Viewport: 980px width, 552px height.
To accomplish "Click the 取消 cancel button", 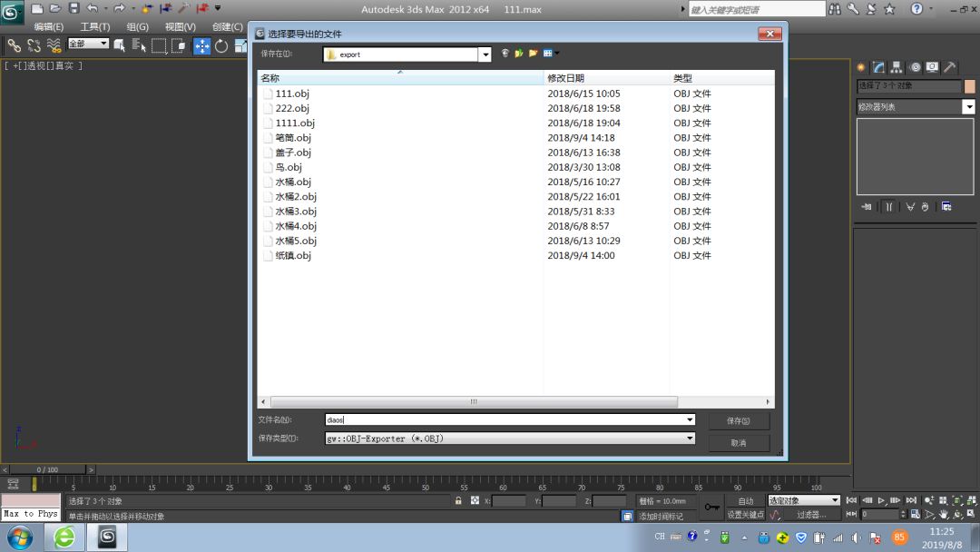I will pyautogui.click(x=739, y=443).
